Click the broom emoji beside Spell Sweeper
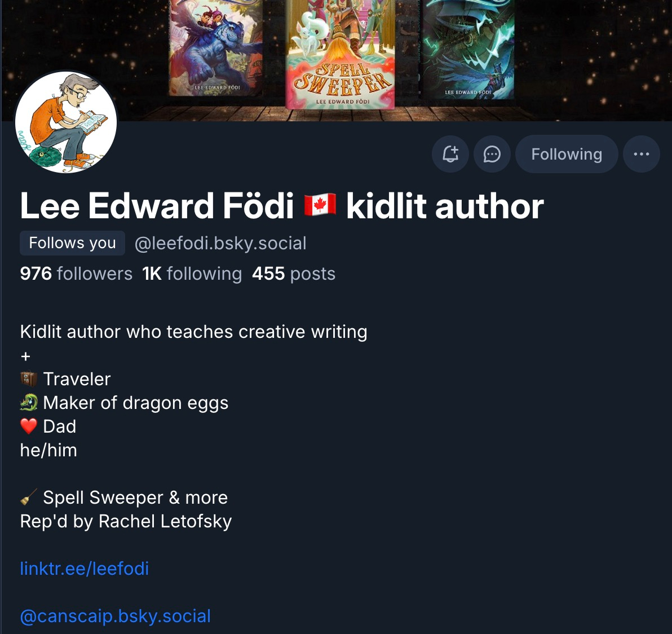 [x=29, y=497]
